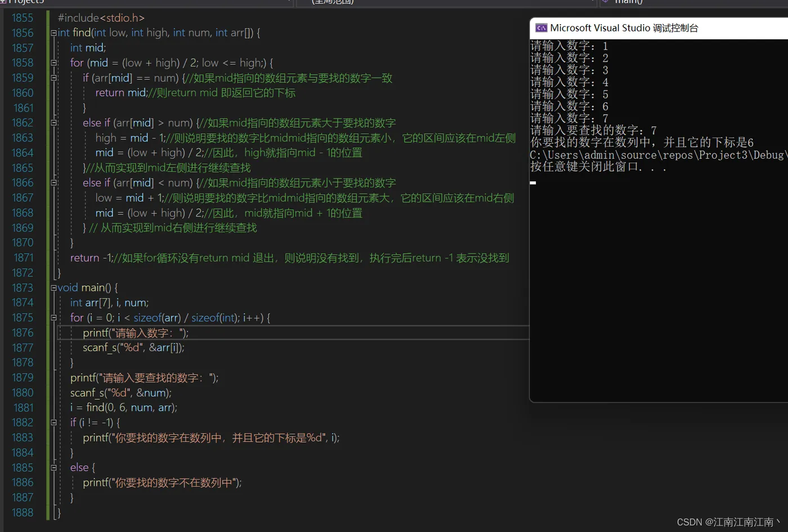
Task: Click '按任意键关闭此窗口' in console
Action: (x=598, y=167)
